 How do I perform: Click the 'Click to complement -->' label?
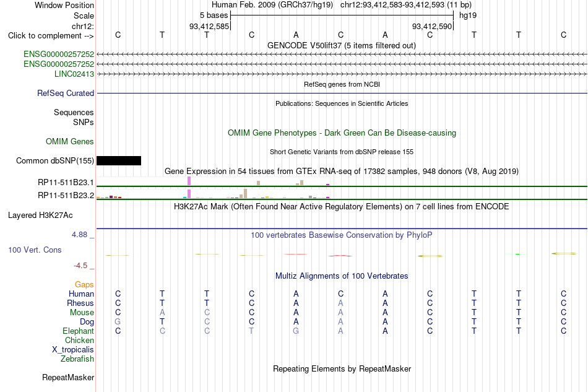click(51, 36)
